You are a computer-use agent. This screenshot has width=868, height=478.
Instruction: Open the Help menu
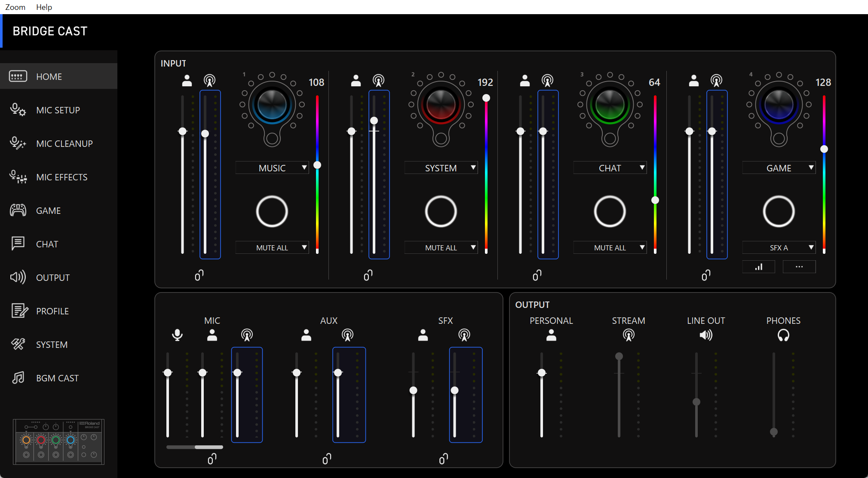coord(44,7)
